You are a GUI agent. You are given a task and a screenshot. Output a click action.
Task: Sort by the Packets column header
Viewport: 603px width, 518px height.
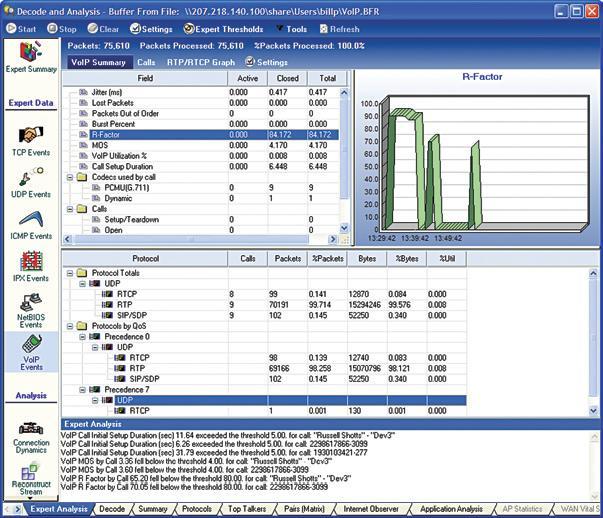pyautogui.click(x=288, y=258)
